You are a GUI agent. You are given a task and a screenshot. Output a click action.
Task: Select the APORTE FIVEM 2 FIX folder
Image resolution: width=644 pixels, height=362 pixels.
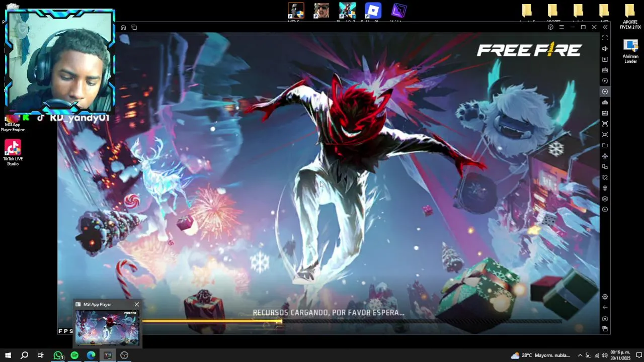coord(630,17)
